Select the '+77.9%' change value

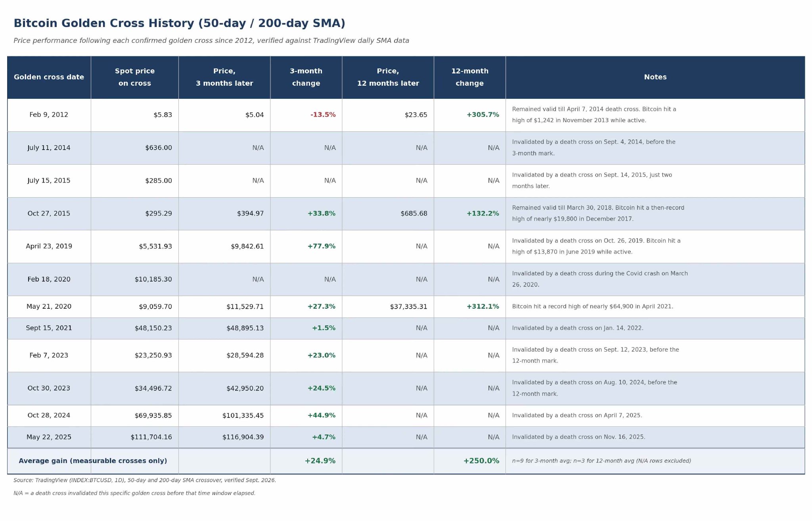322,246
